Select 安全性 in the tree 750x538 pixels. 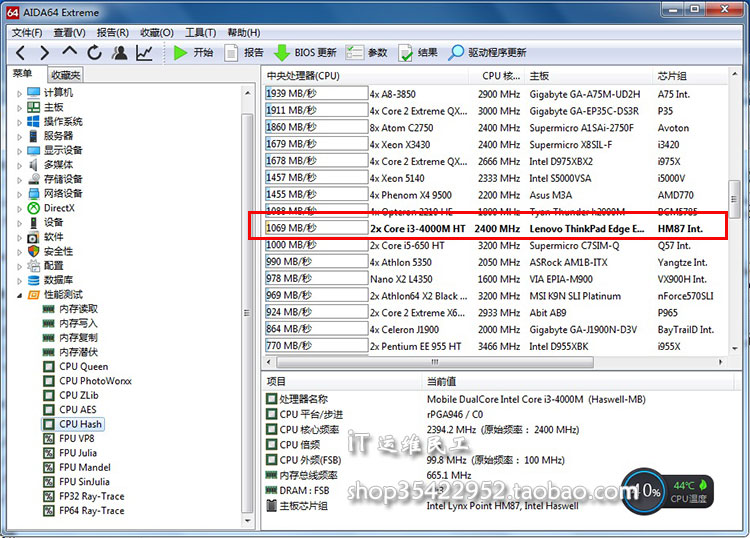[58, 251]
